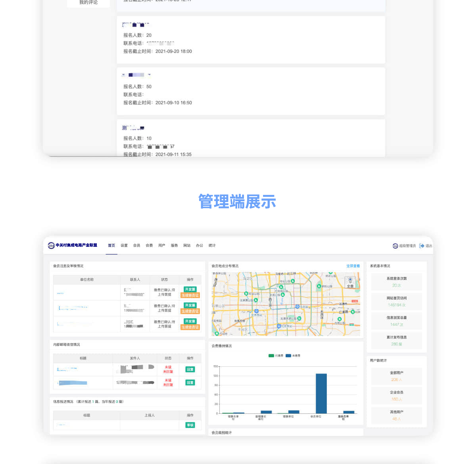Click the 北京西站 station marker on map

257,311
